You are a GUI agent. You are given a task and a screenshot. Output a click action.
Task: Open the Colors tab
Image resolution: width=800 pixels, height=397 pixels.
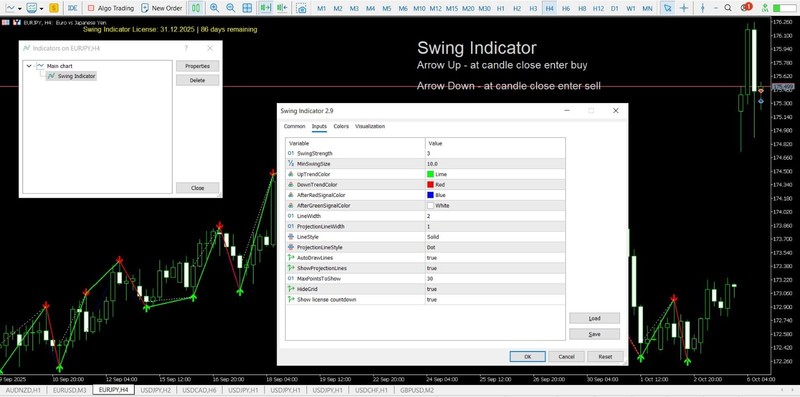341,126
